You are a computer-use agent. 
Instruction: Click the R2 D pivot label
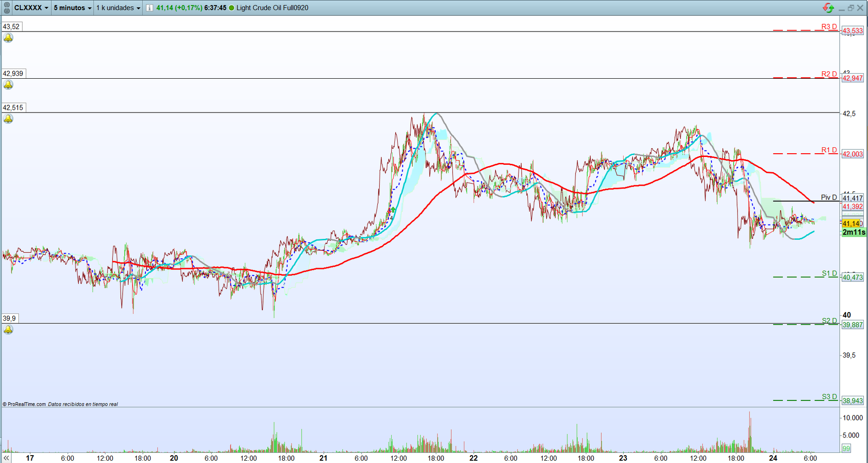(829, 74)
